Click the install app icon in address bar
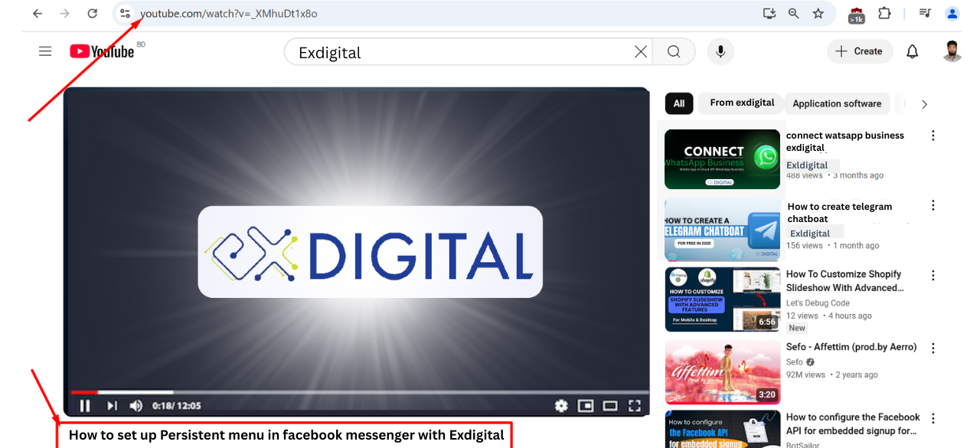 [x=769, y=13]
